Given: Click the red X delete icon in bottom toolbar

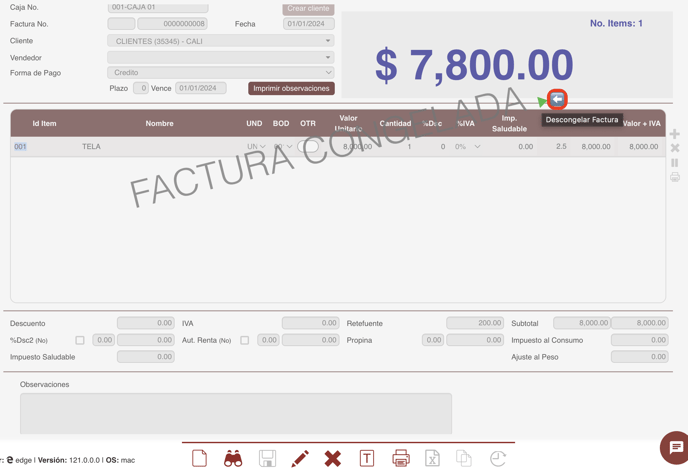Looking at the screenshot, I should (x=333, y=459).
